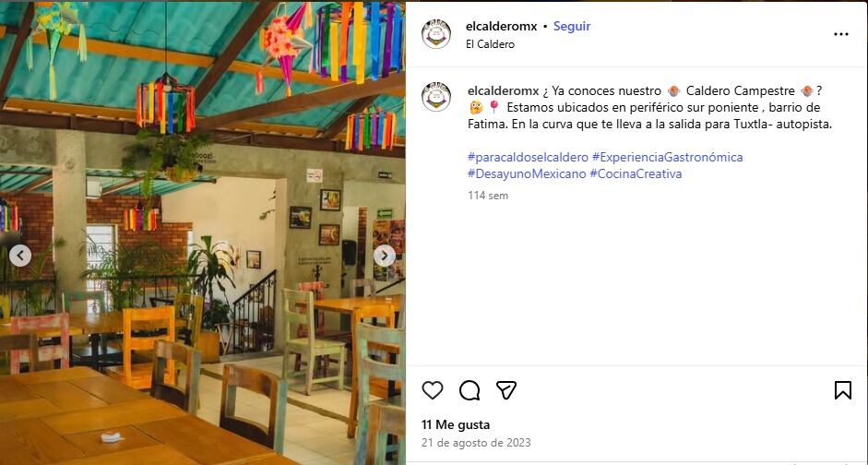
Task: Click the restaurant interior photo
Action: pos(203,232)
